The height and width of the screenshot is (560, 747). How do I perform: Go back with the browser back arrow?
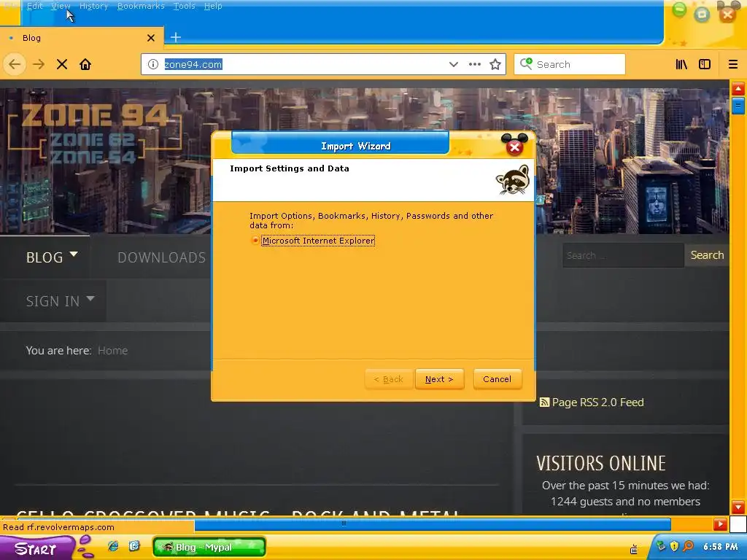tap(15, 64)
